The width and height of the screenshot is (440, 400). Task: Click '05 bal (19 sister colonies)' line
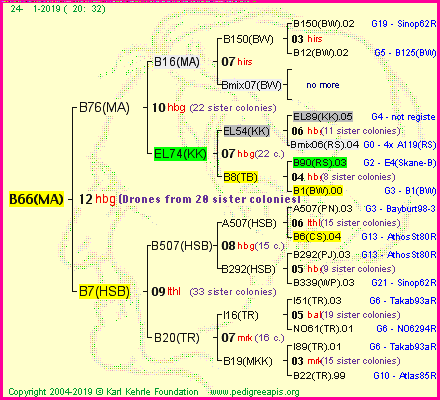346,315
